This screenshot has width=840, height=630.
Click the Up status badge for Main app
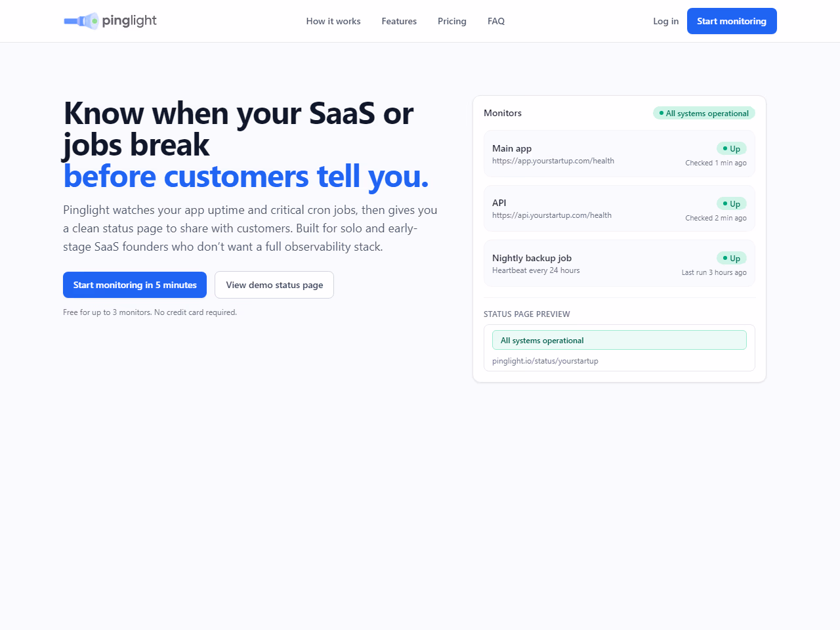(x=731, y=149)
